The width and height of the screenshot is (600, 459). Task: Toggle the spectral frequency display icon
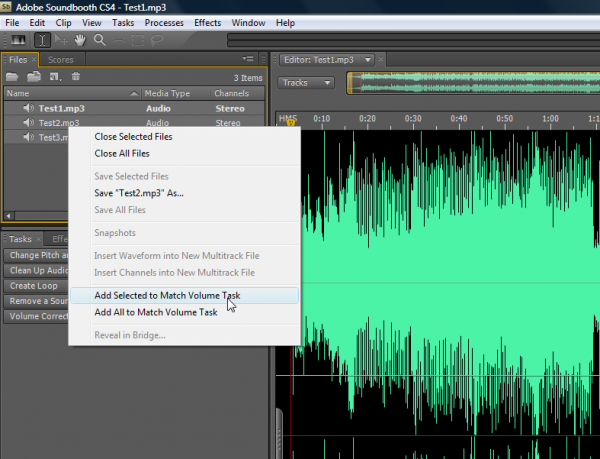click(x=18, y=40)
